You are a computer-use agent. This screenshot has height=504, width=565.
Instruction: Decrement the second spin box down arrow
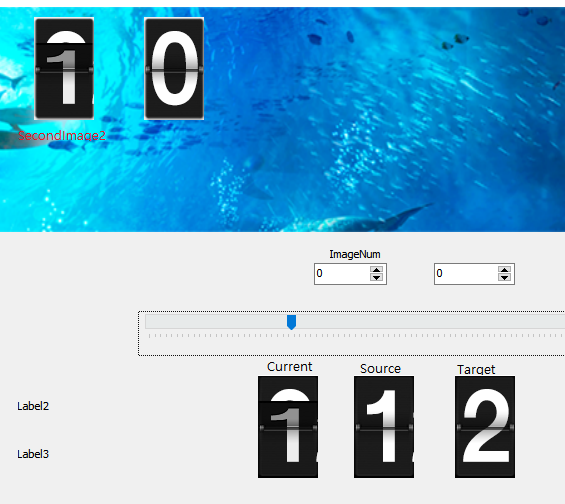pos(504,277)
